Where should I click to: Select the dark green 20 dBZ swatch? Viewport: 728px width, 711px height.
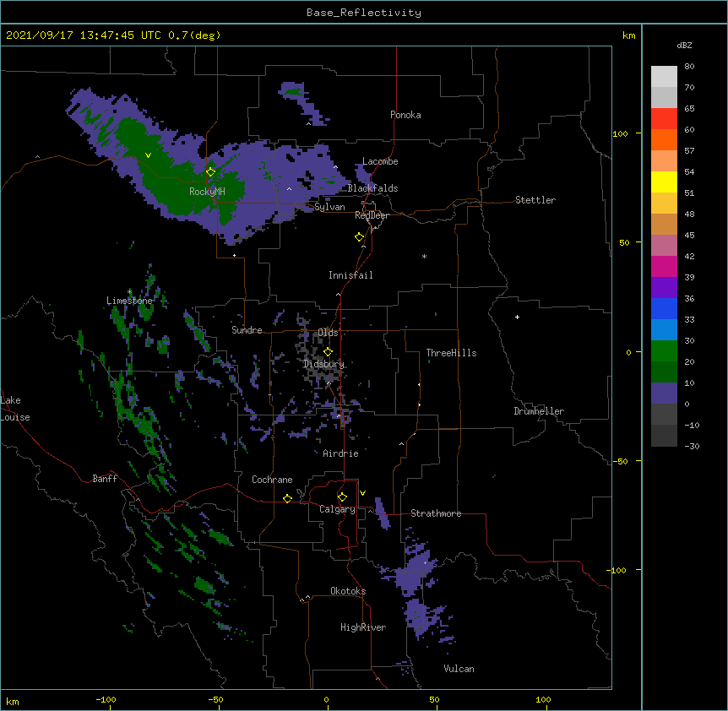point(664,372)
